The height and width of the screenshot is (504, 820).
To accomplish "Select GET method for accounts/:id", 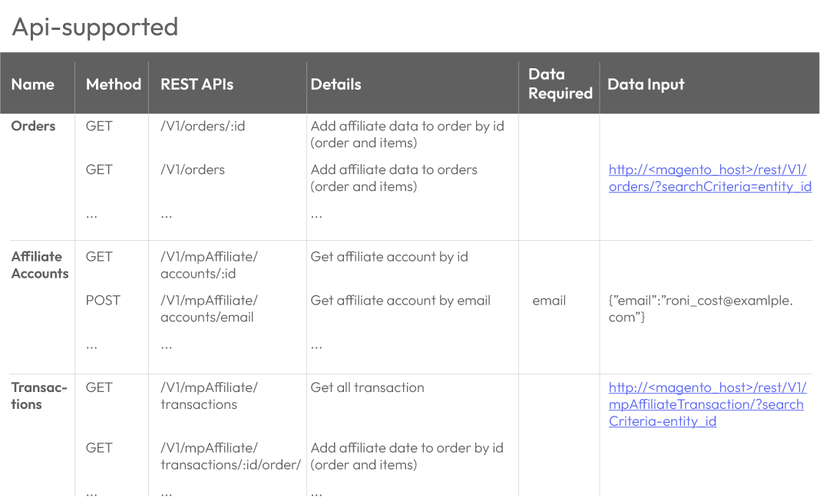I will tap(99, 256).
